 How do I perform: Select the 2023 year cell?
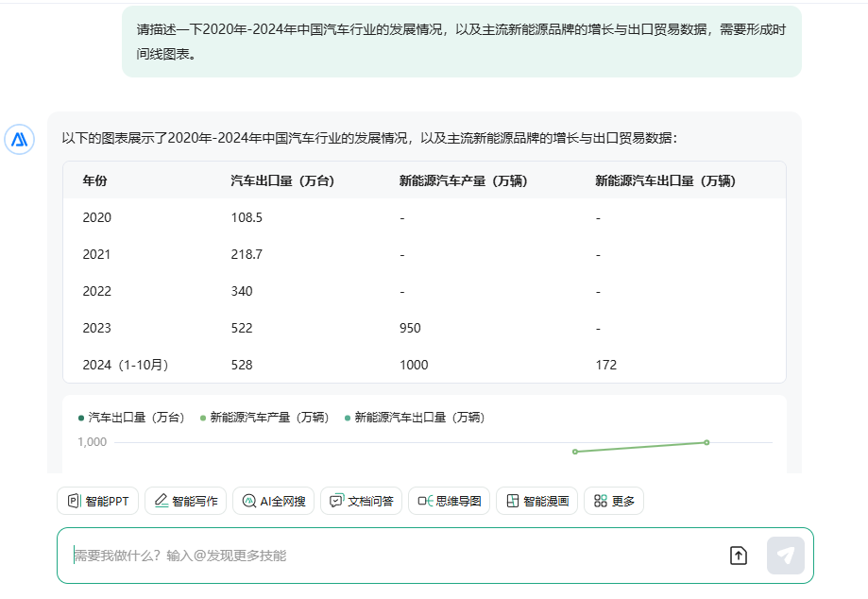point(97,328)
